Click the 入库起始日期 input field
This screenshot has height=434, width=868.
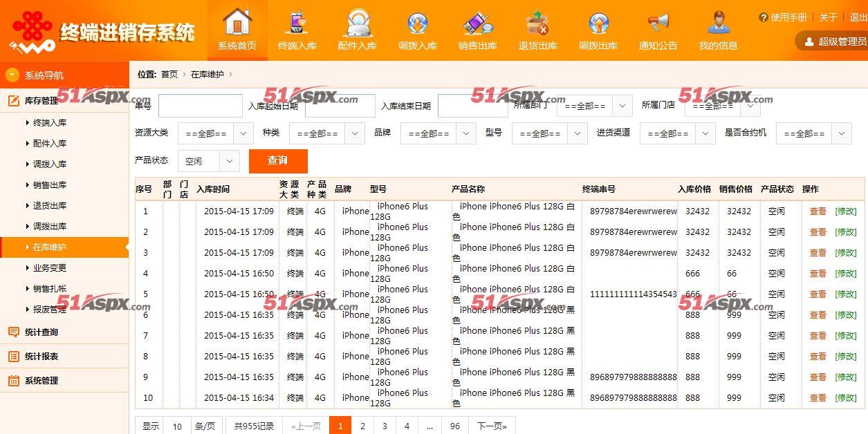(x=340, y=106)
